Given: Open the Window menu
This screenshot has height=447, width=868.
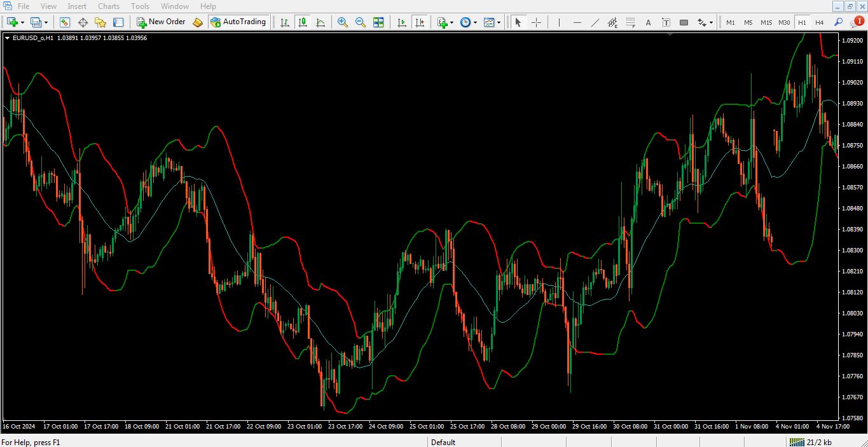Looking at the screenshot, I should pyautogui.click(x=174, y=6).
